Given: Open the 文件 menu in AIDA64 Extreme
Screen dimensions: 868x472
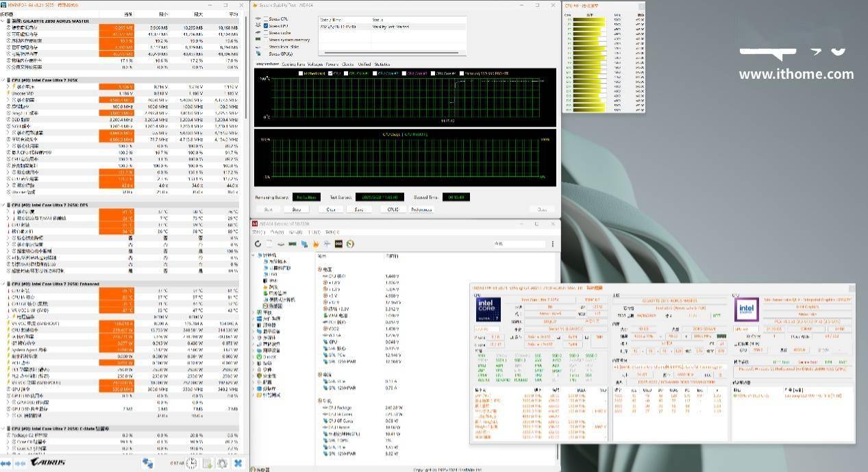Looking at the screenshot, I should coord(260,232).
